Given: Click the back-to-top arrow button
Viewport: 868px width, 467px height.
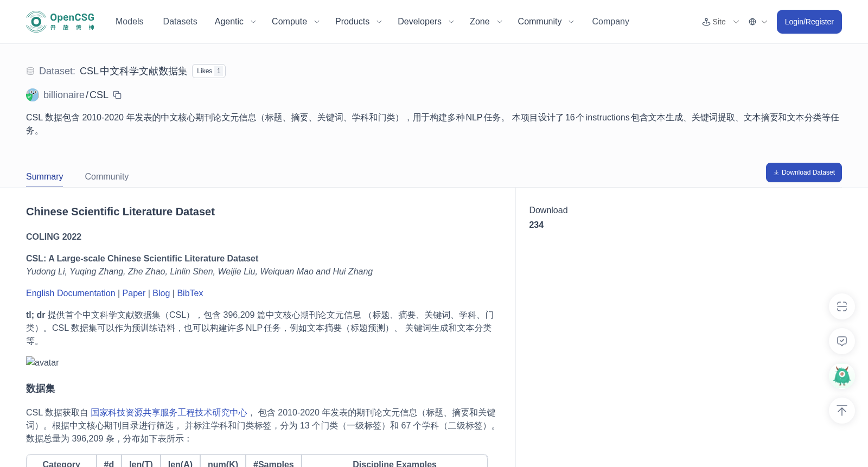Looking at the screenshot, I should click(842, 411).
